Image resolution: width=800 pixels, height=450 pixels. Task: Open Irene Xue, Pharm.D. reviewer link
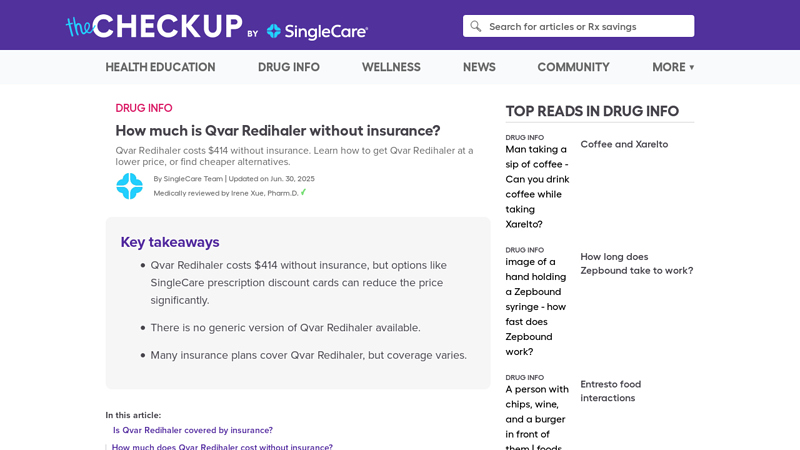[264, 193]
